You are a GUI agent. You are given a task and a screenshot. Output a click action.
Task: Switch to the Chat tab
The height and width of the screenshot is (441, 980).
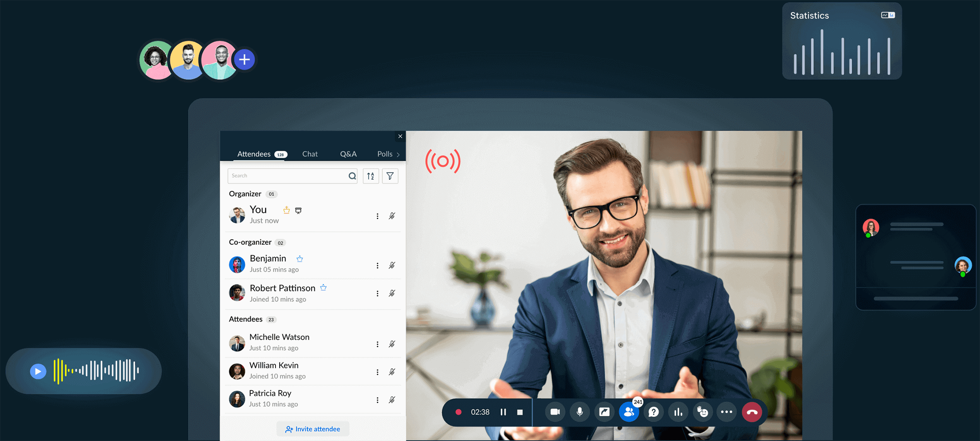tap(310, 154)
